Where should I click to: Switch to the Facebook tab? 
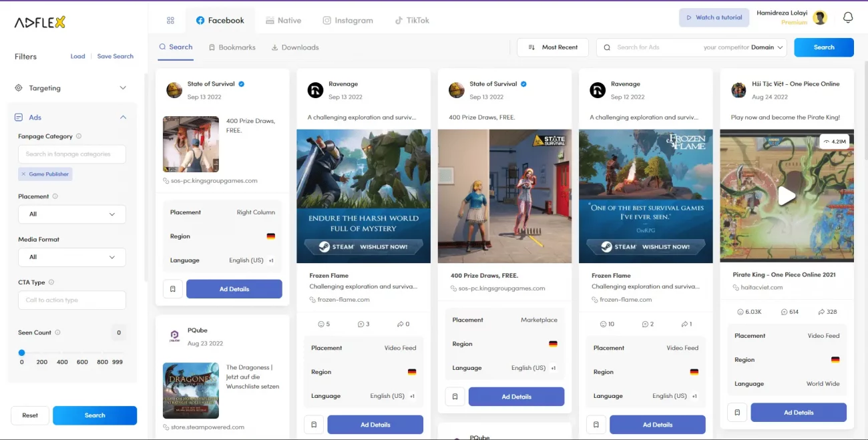220,21
